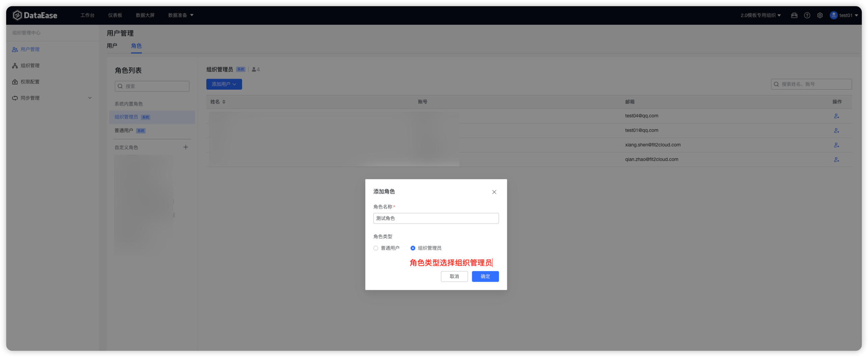This screenshot has height=357, width=868.
Task: Click the email test01@qq.com
Action: pos(641,130)
